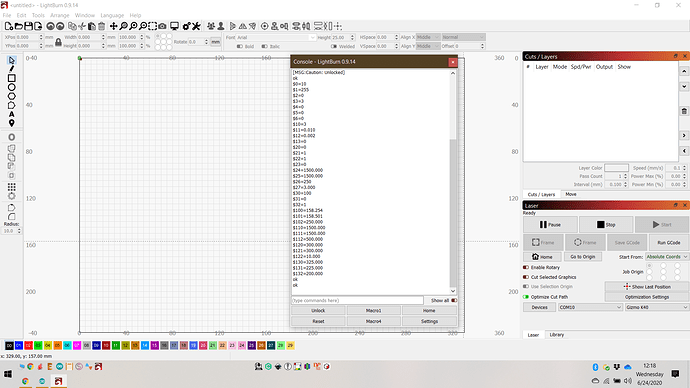Open the COM10 port dropdown
The height and width of the screenshot is (388, 690).
point(590,307)
